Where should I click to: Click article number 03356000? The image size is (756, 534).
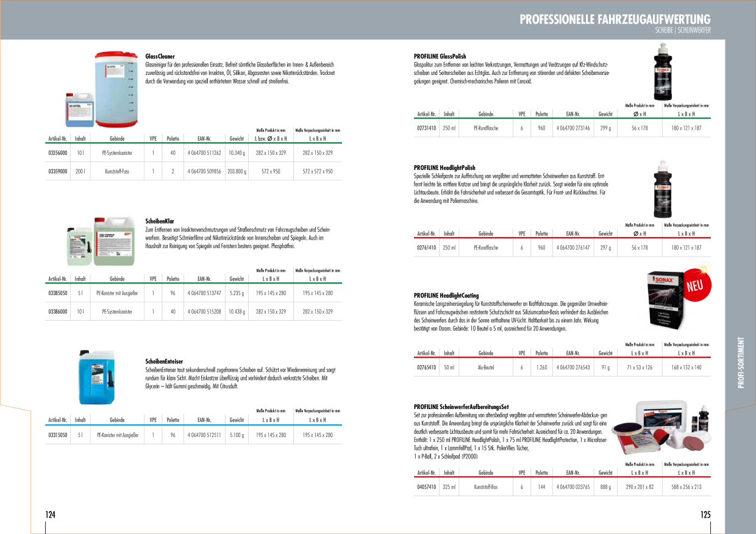(57, 153)
